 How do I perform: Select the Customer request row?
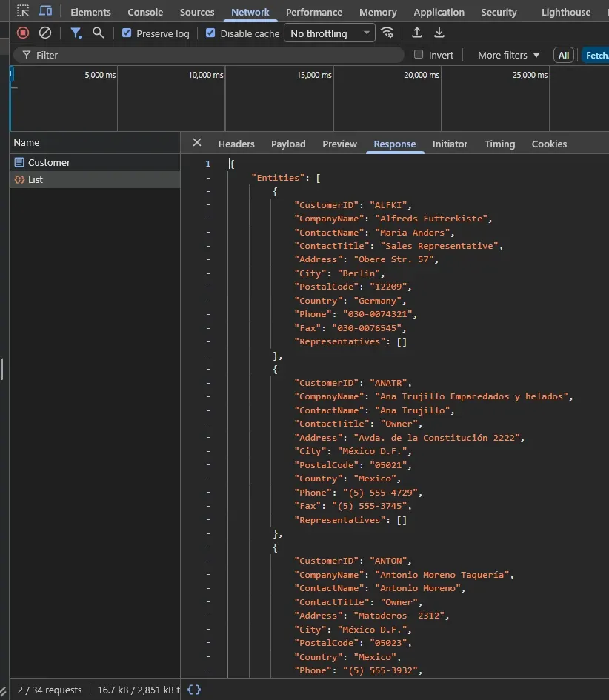[x=95, y=162]
